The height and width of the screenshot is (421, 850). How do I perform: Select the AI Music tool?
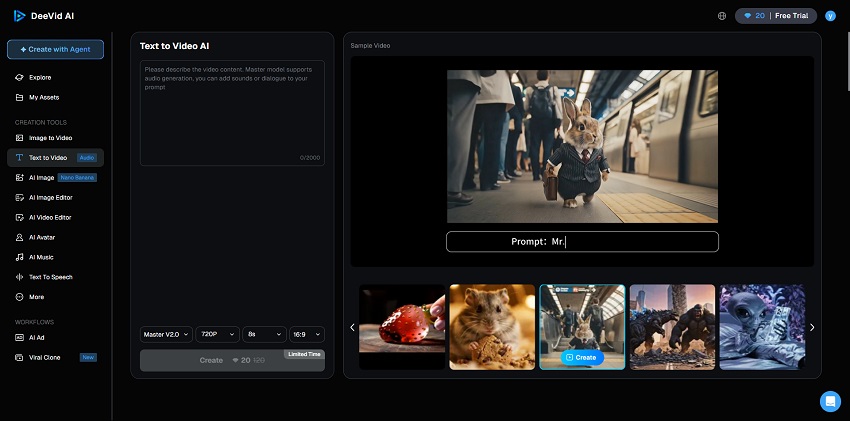55,257
